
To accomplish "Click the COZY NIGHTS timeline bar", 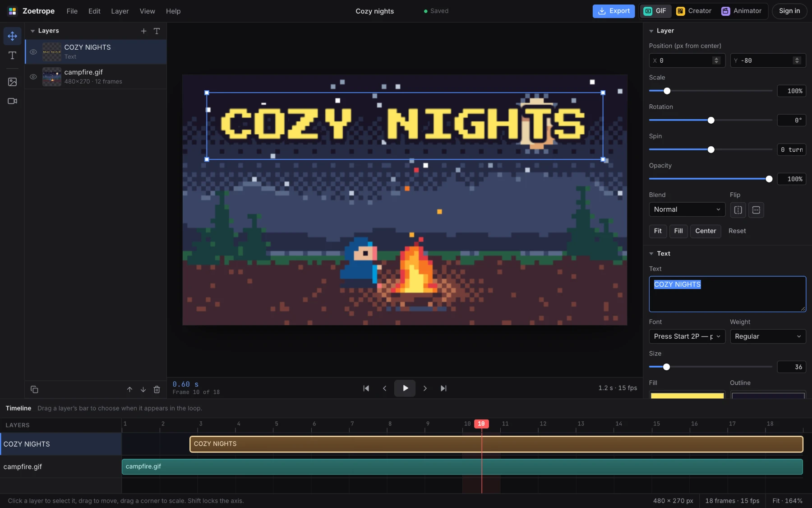I will pyautogui.click(x=496, y=444).
